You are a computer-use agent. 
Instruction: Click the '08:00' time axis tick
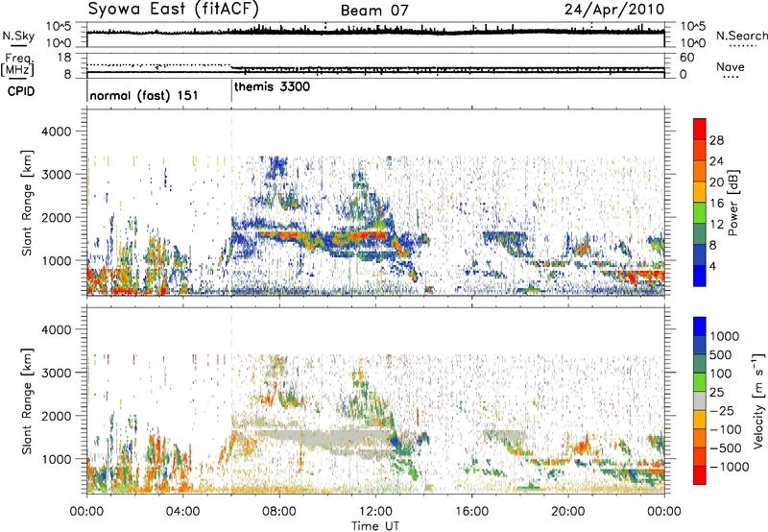(279, 512)
